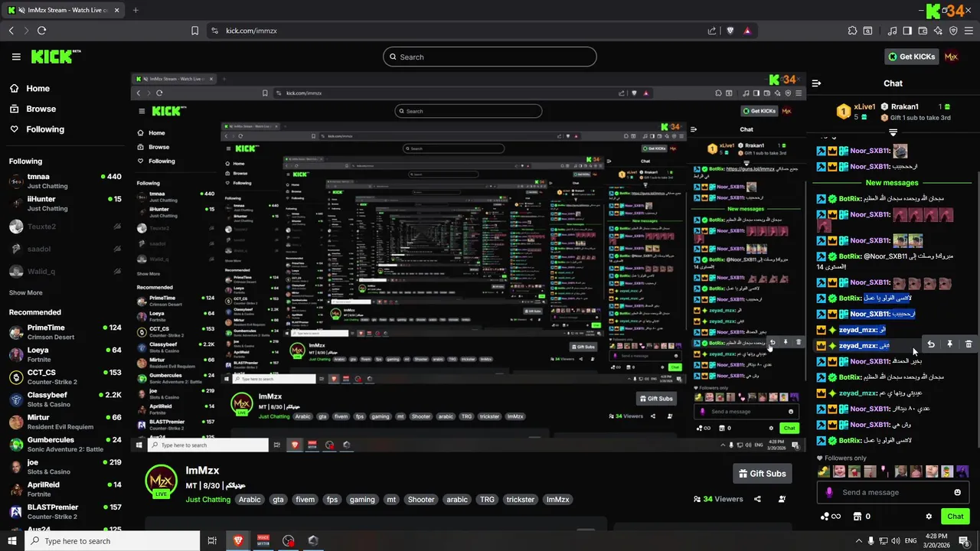
Task: Expand the gift leaderboard chevron
Action: coord(893,132)
